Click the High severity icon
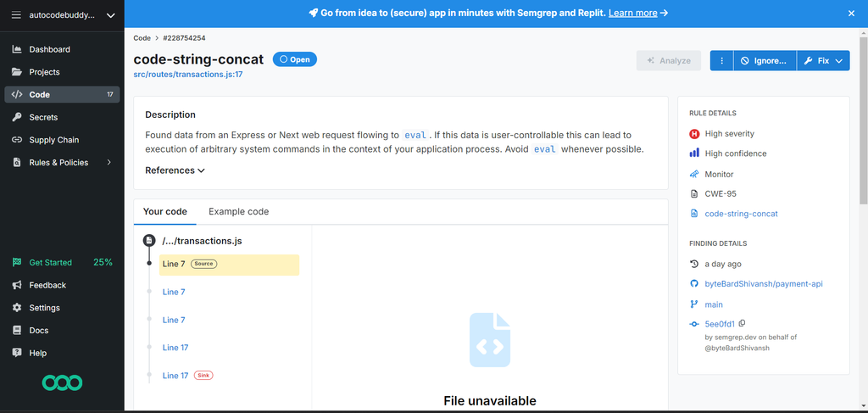This screenshot has height=413, width=868. (x=694, y=134)
